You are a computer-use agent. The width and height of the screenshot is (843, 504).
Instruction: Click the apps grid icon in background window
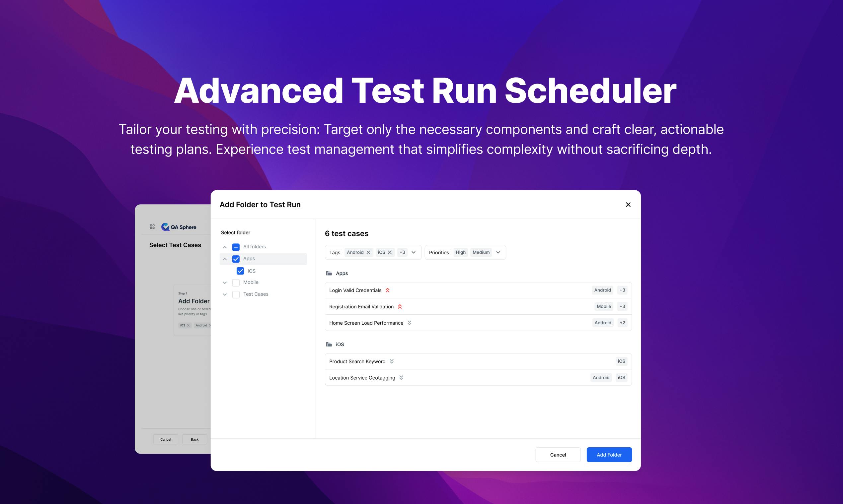click(x=152, y=226)
